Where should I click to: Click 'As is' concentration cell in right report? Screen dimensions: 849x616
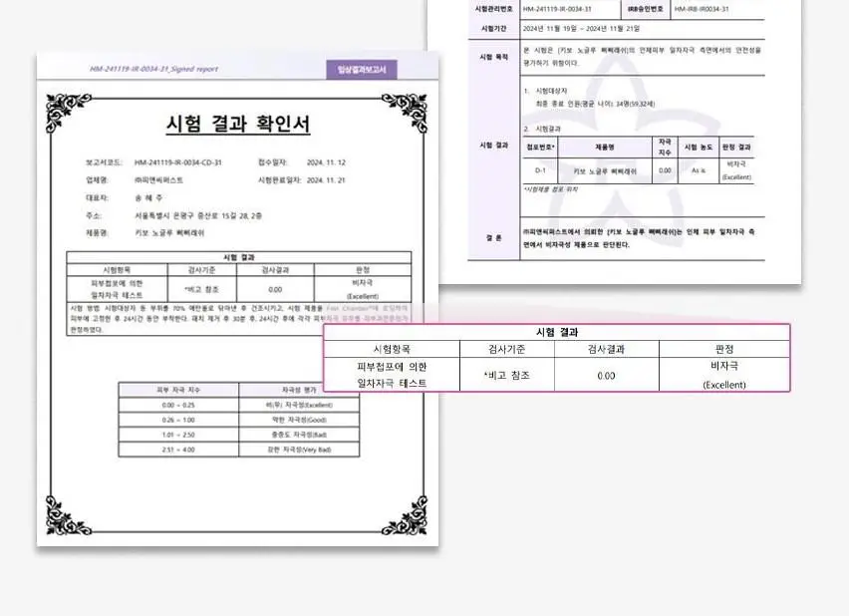[699, 170]
